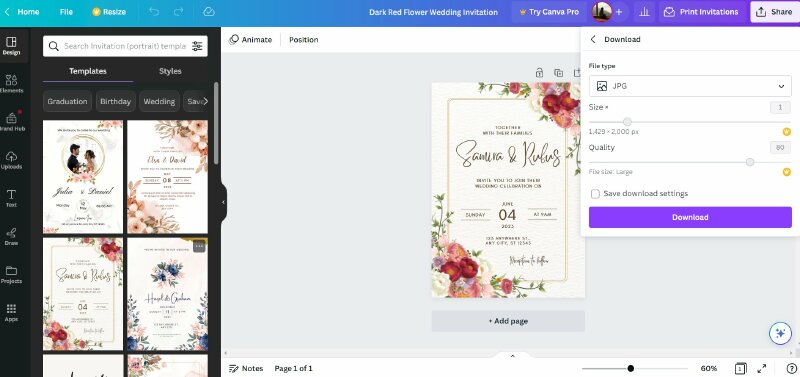Image resolution: width=800 pixels, height=377 pixels.
Task: Open the Design sidebar panel
Action: tap(11, 46)
